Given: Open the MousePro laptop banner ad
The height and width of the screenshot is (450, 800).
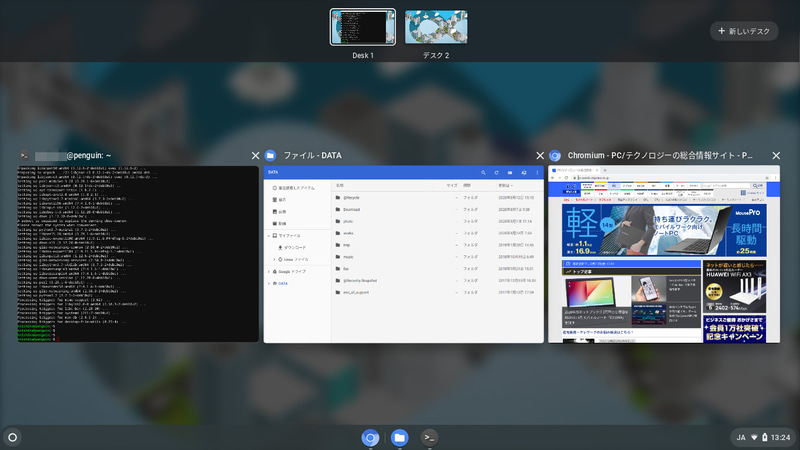Looking at the screenshot, I should point(664,230).
